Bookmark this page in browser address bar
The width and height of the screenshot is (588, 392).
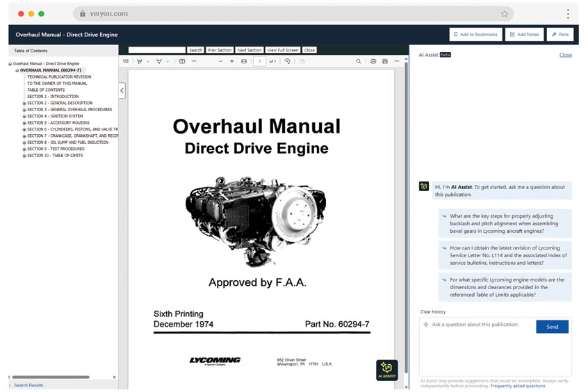[505, 13]
